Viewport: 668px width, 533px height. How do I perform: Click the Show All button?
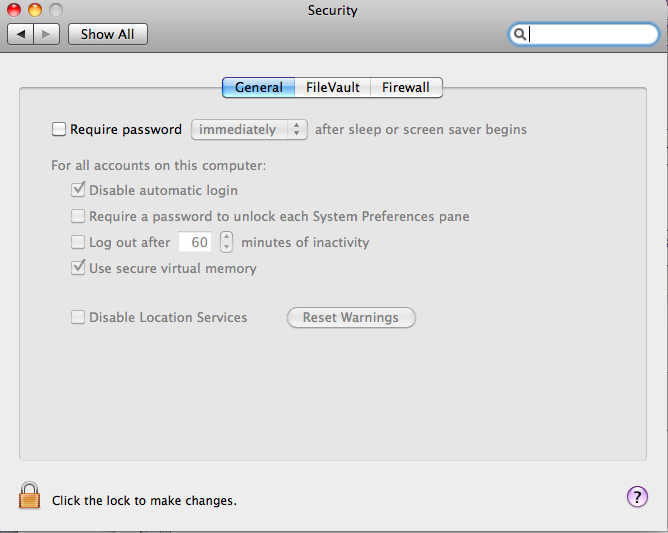point(108,34)
